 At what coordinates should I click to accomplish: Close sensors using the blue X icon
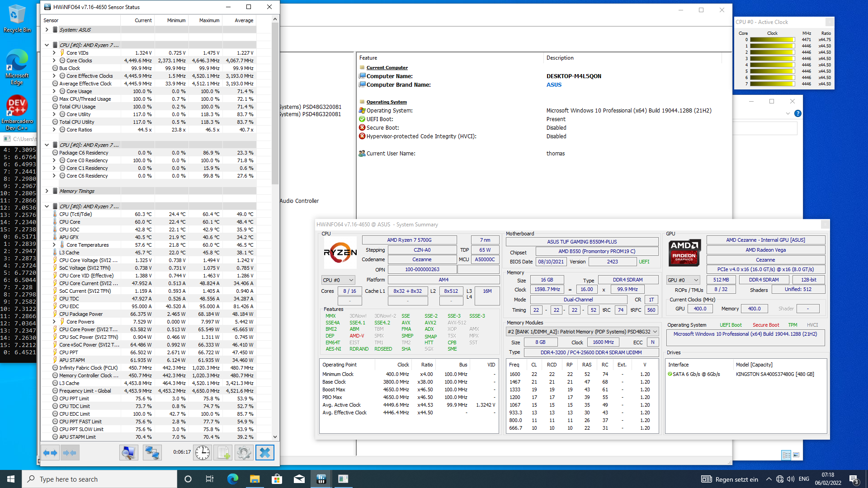[265, 452]
